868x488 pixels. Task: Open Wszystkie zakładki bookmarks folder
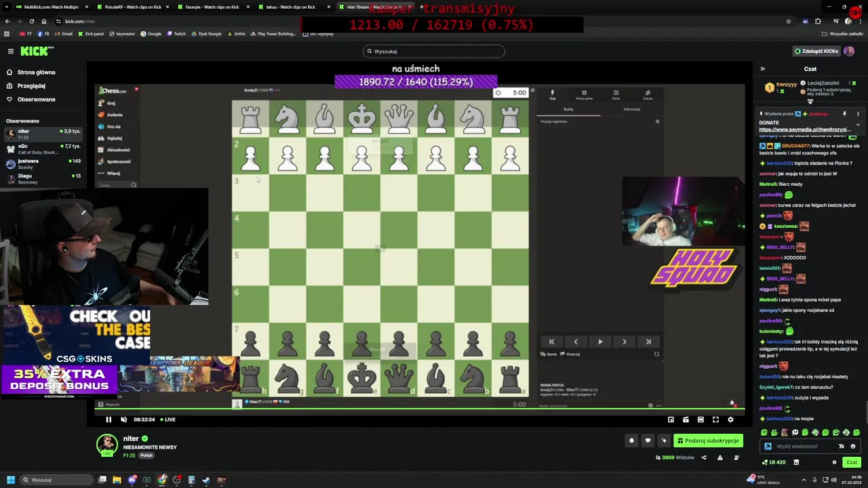coord(844,34)
